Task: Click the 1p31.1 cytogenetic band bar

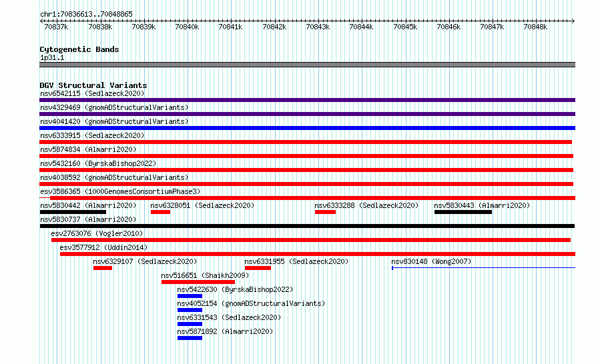Action: click(307, 65)
